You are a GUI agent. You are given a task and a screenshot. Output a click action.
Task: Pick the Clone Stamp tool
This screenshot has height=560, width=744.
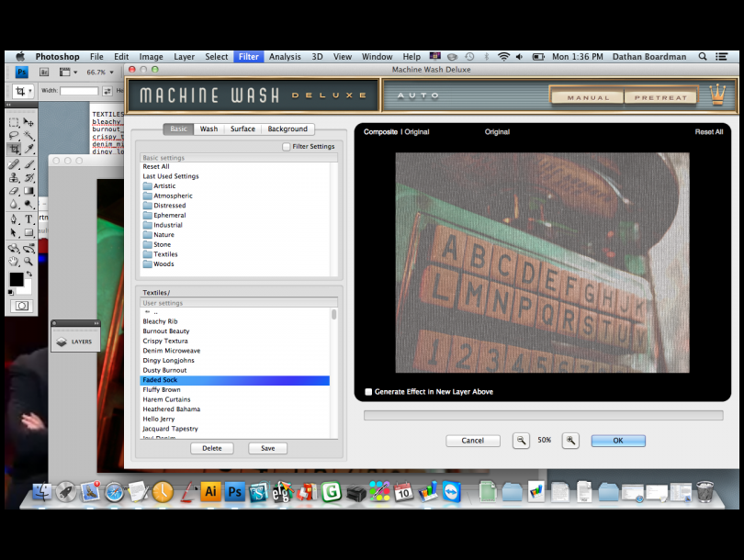(14, 178)
